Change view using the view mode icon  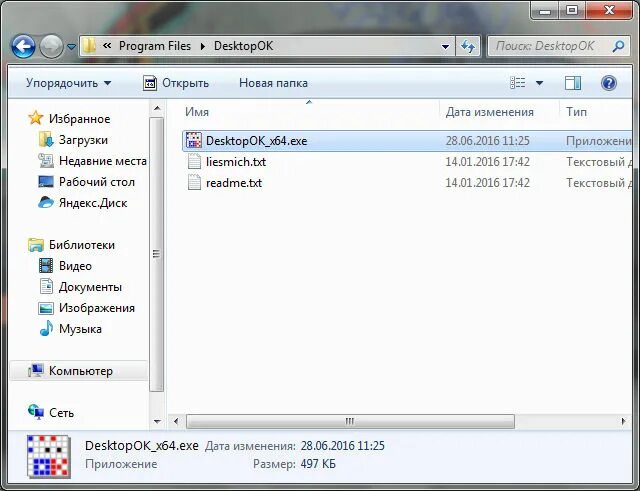[518, 83]
